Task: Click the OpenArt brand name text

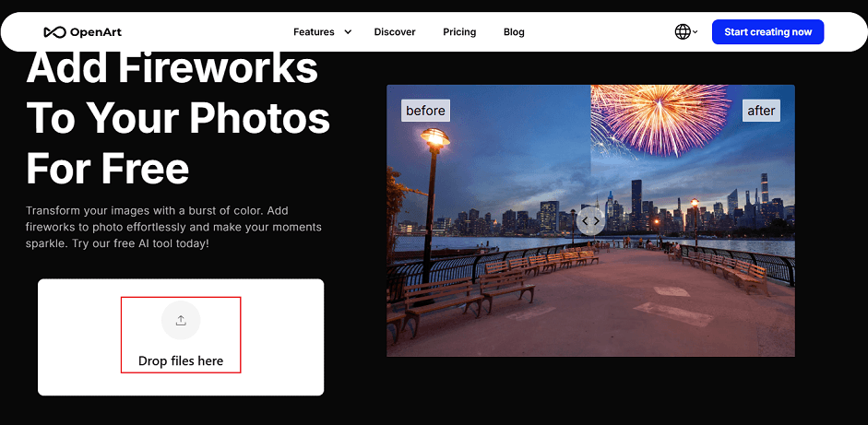Action: [x=96, y=32]
